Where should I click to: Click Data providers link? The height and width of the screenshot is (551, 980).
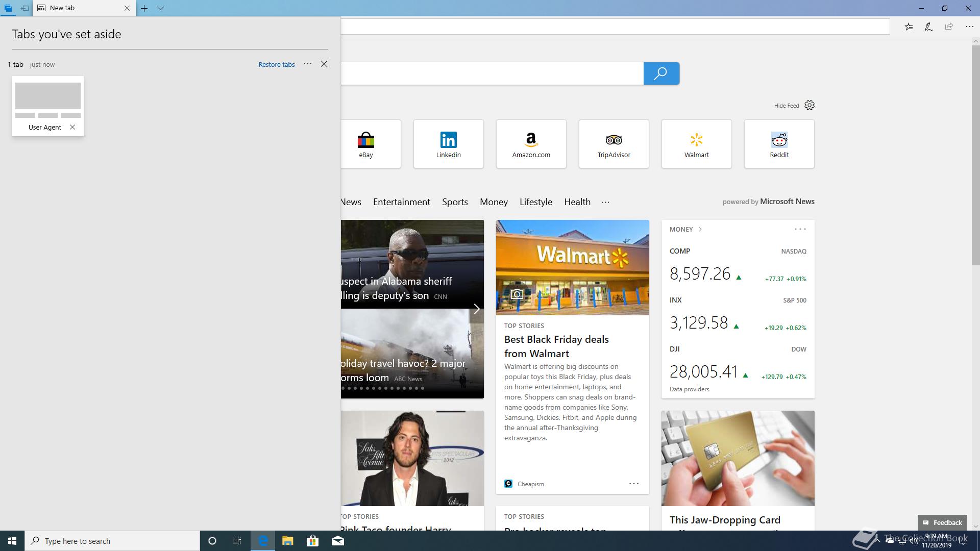[x=690, y=389]
